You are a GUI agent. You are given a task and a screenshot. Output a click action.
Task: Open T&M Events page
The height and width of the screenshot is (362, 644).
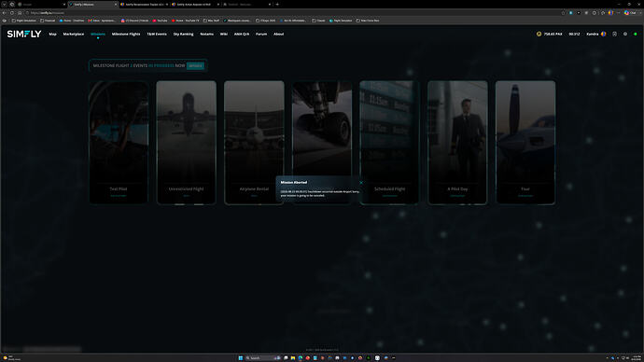(157, 35)
